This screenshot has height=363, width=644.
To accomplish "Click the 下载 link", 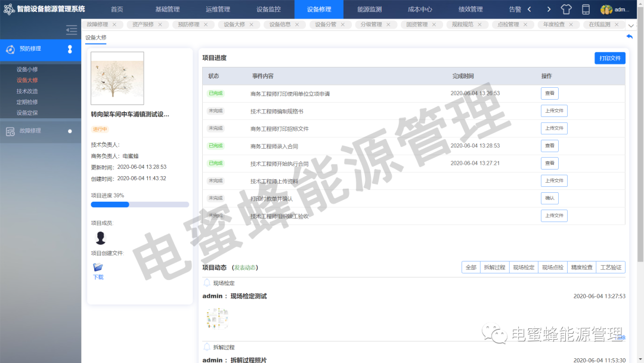I will (98, 278).
